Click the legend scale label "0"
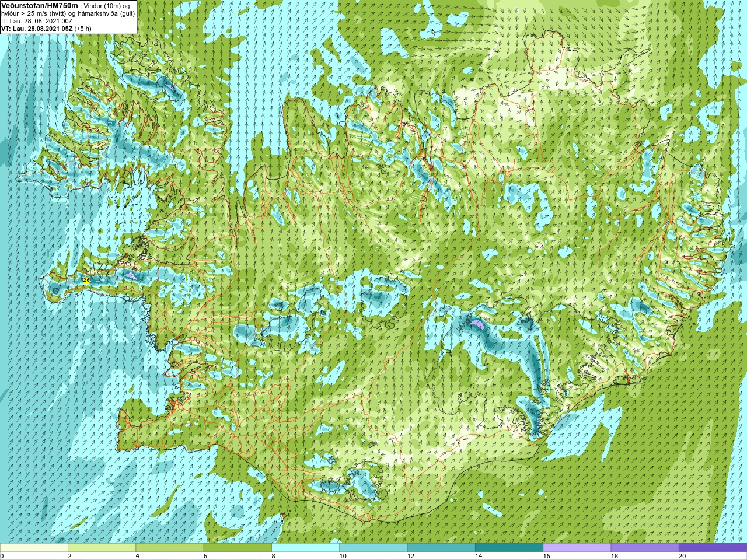The height and width of the screenshot is (560, 747). point(2,556)
